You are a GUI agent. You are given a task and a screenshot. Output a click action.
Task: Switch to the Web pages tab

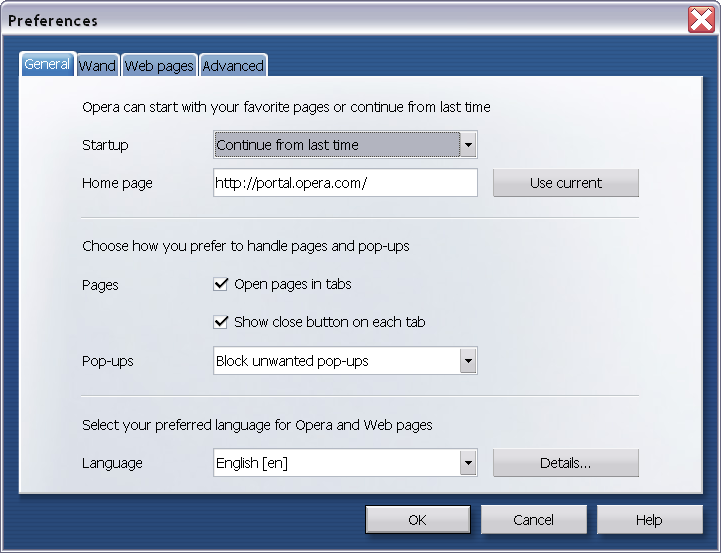click(x=159, y=66)
